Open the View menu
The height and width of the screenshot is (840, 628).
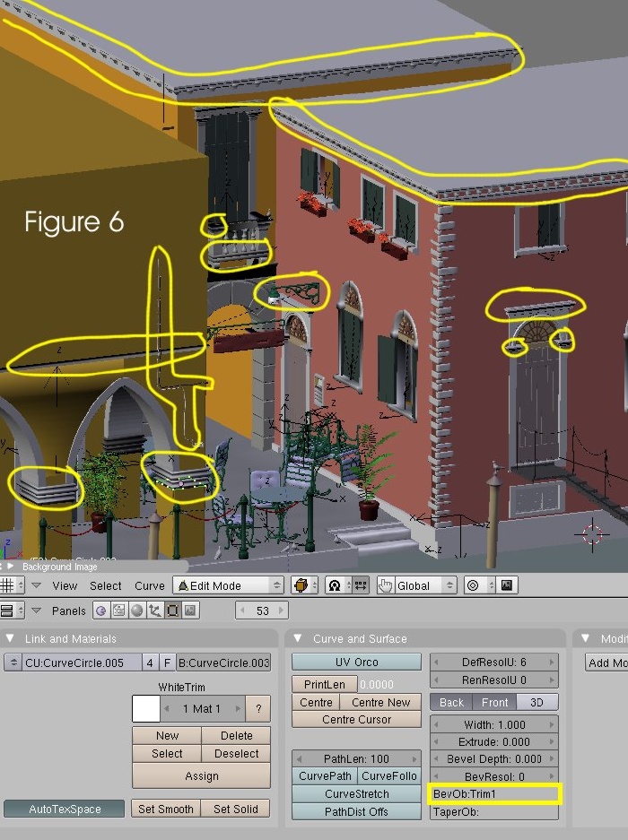pos(65,585)
